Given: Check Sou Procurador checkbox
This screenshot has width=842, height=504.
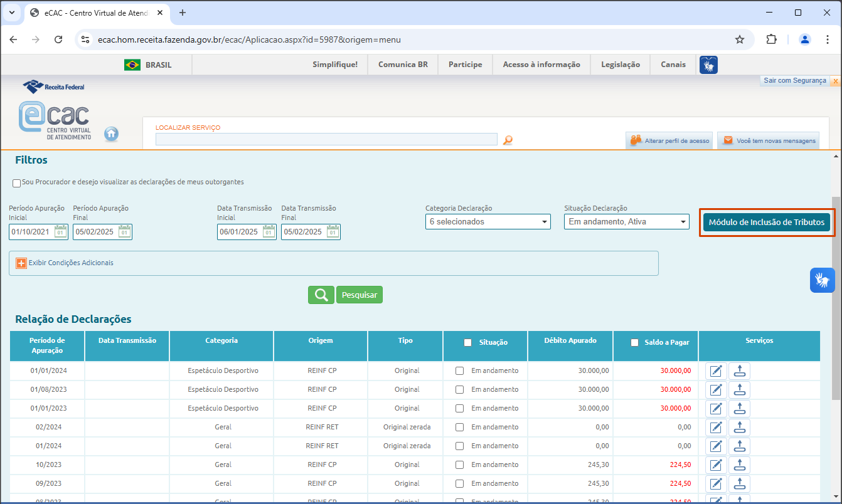Looking at the screenshot, I should point(17,183).
